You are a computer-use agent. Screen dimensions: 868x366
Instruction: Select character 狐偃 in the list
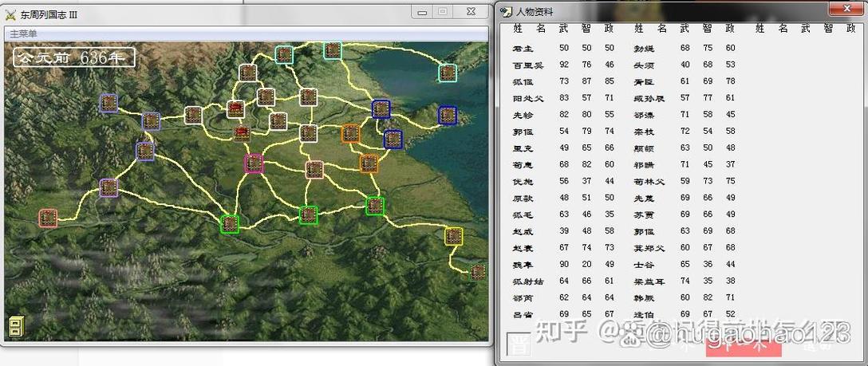click(522, 82)
